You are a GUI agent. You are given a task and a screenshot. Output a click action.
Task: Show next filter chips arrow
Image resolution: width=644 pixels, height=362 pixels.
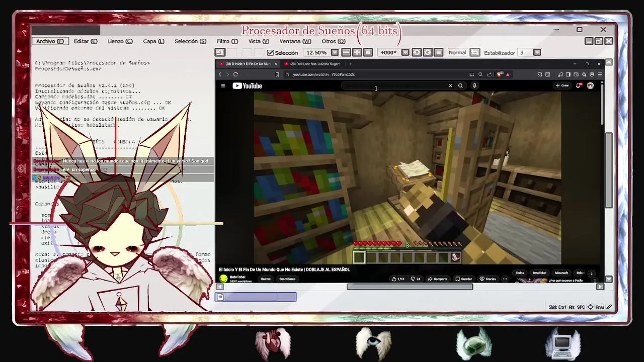592,274
